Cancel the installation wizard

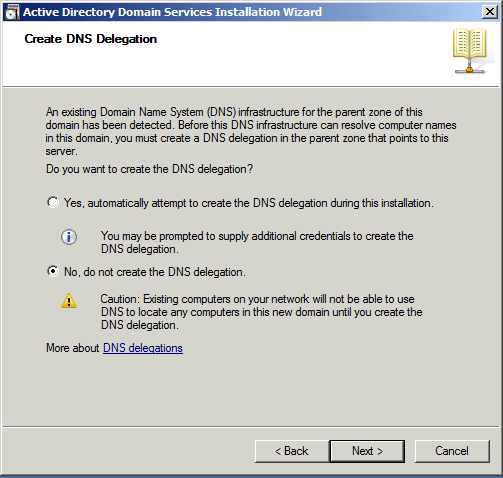pos(452,451)
